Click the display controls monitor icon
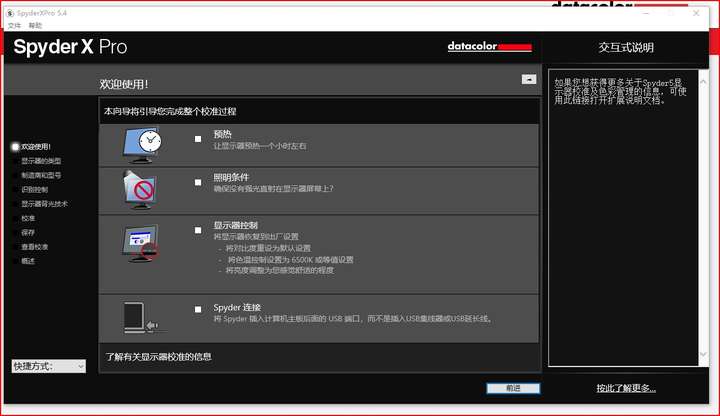The width and height of the screenshot is (720, 416). [x=141, y=243]
